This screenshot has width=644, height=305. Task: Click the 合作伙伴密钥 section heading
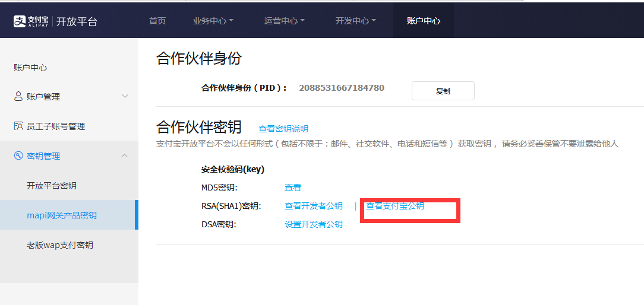199,127
